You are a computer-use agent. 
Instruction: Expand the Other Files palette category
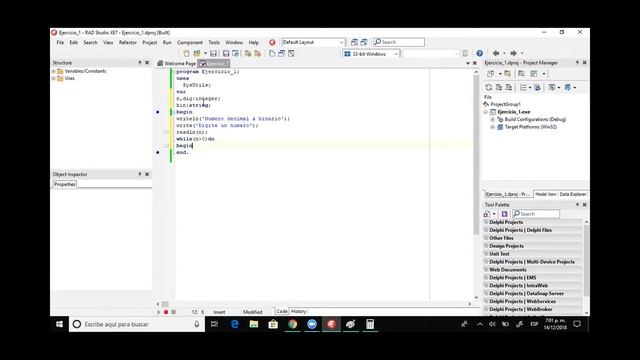click(533, 238)
